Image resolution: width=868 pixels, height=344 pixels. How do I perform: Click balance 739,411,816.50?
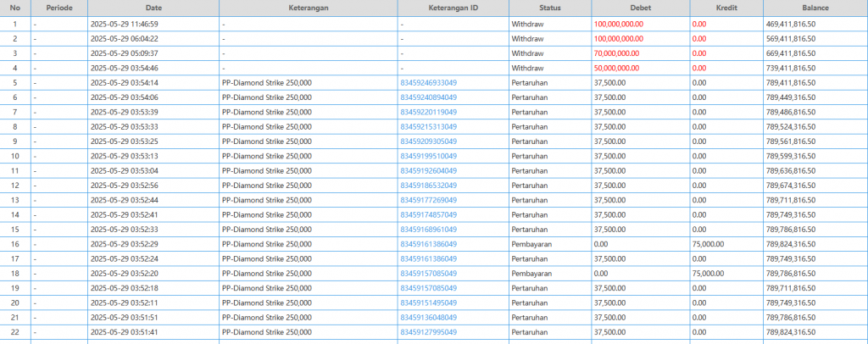click(x=791, y=68)
